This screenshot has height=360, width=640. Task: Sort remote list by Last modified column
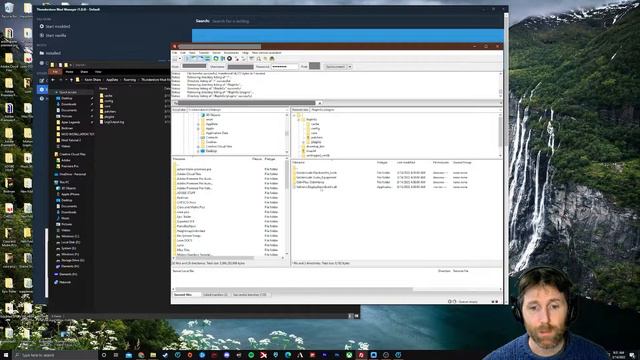405,162
